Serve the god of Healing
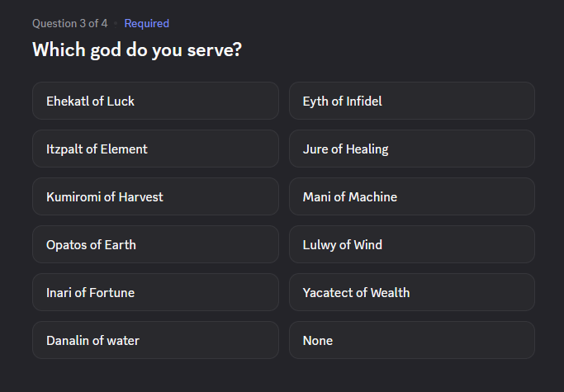564x392 pixels. (411, 149)
